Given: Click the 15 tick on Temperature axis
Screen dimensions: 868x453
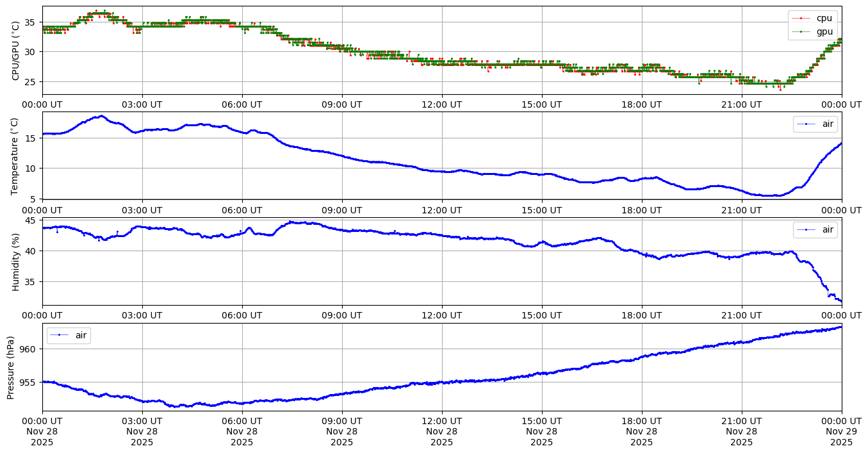Looking at the screenshot, I should tap(31, 138).
